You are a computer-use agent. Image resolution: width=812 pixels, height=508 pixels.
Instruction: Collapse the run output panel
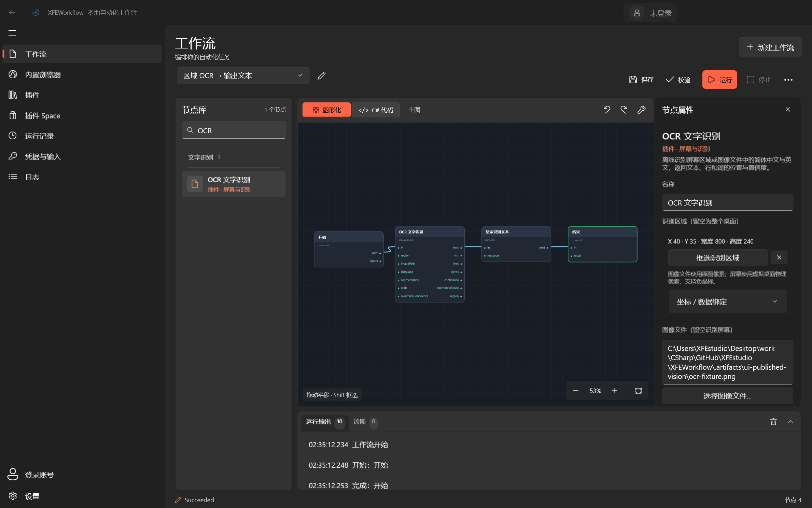[791, 422]
